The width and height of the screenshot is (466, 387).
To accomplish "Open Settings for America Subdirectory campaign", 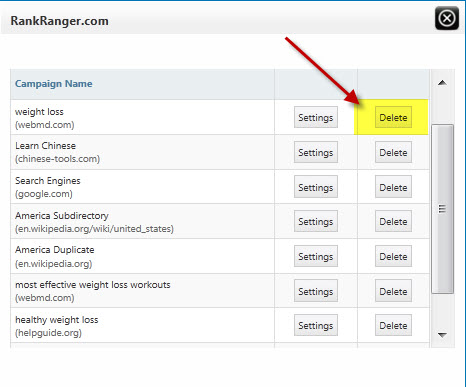I will (316, 221).
